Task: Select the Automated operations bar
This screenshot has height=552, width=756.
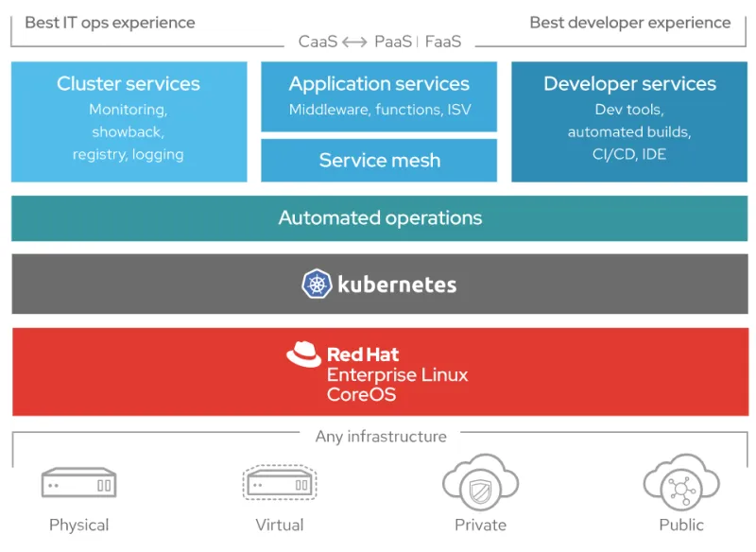Action: (380, 218)
